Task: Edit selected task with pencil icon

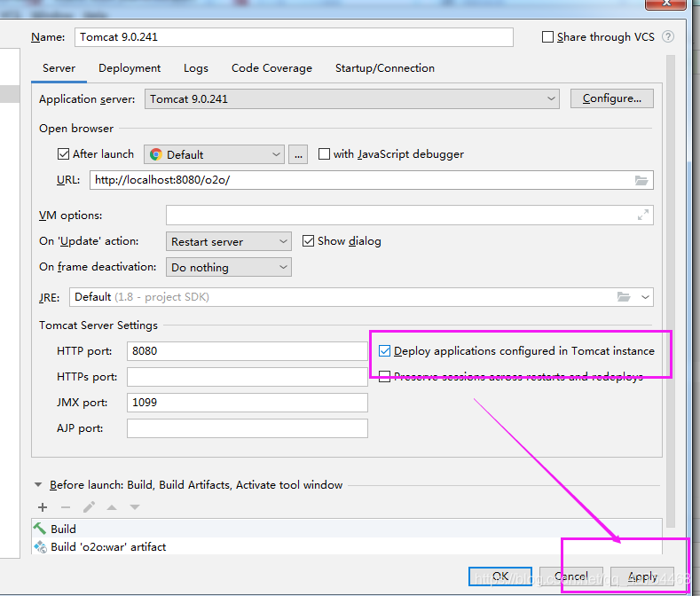Action: 89,506
